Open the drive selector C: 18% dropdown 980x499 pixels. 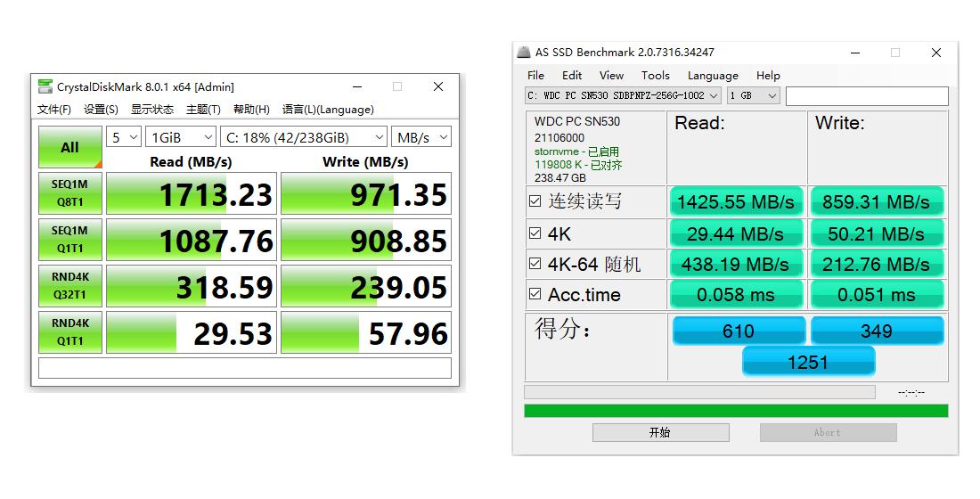(x=304, y=137)
